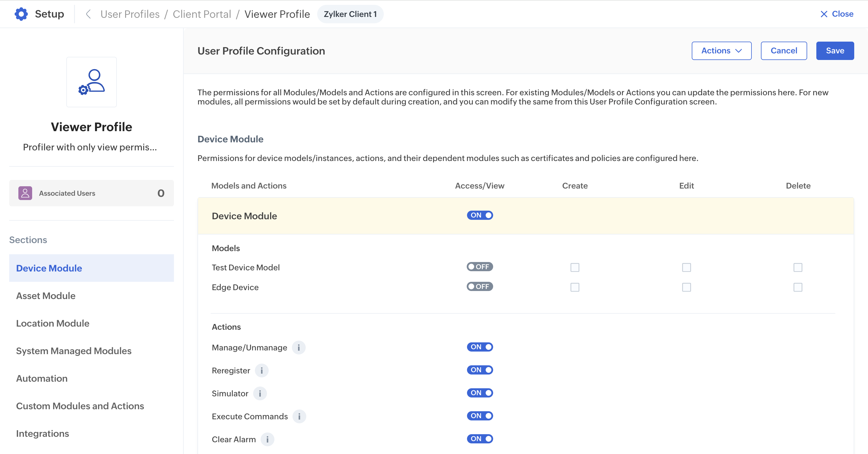Viewport: 868px width, 454px height.
Task: Check Test Device Model Delete checkbox
Action: click(798, 267)
